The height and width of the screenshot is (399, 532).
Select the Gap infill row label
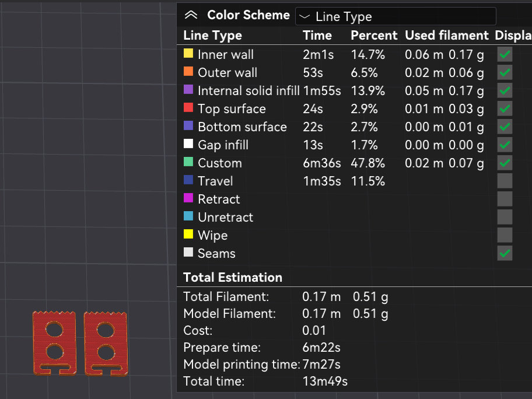[223, 145]
